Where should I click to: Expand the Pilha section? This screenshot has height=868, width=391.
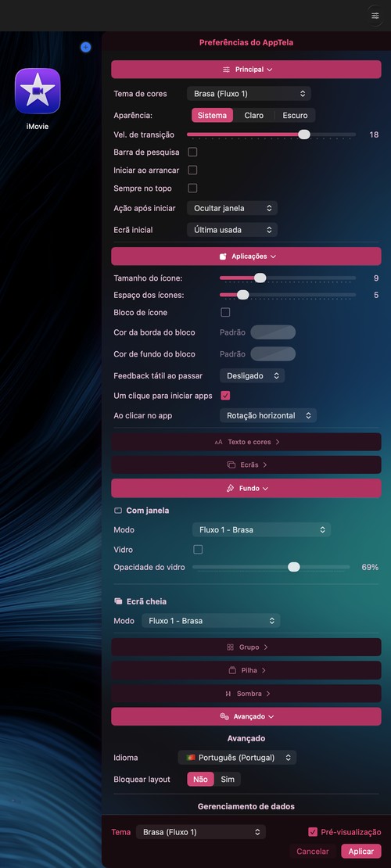tap(246, 670)
